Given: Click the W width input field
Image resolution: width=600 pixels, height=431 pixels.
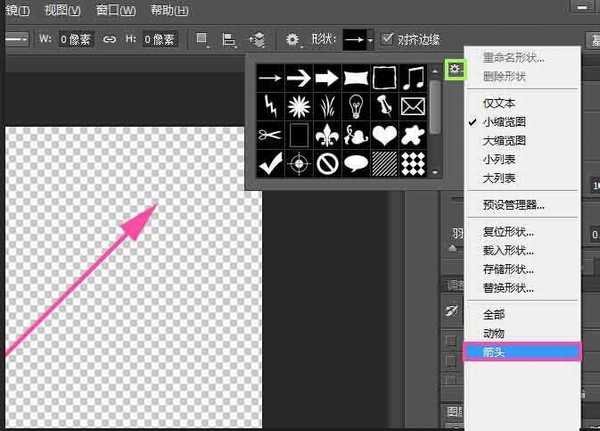Looking at the screenshot, I should pos(75,39).
